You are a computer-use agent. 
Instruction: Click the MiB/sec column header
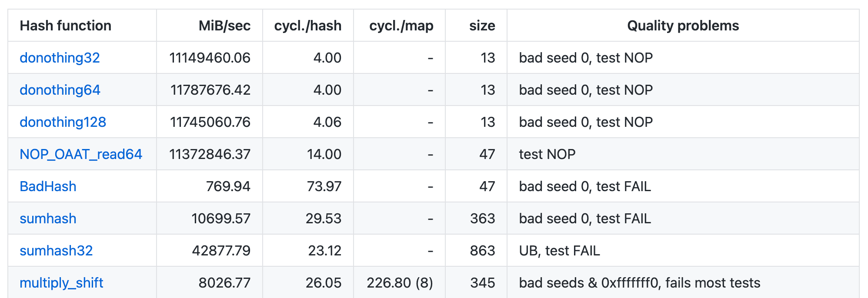coord(224,26)
